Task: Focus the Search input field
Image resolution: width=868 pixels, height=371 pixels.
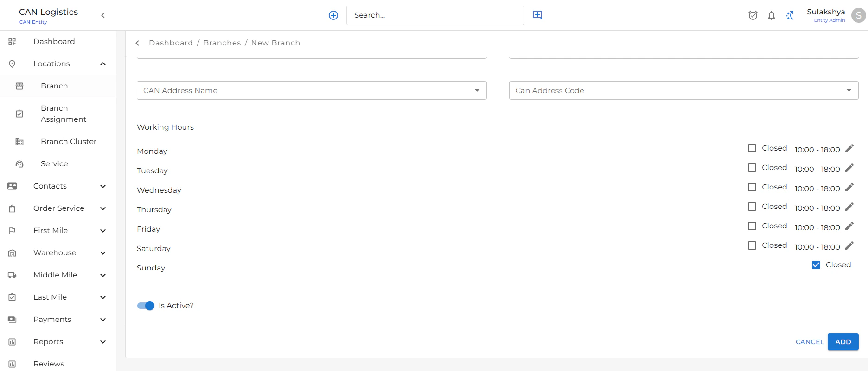Action: 435,15
